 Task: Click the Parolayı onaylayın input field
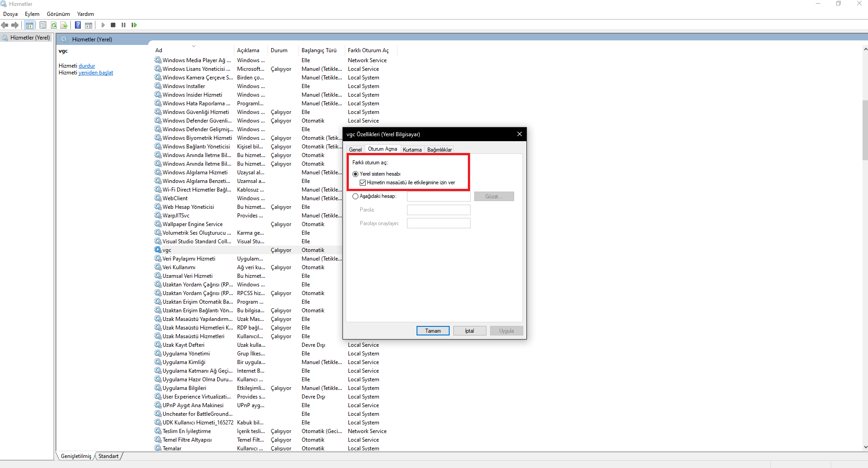point(438,223)
